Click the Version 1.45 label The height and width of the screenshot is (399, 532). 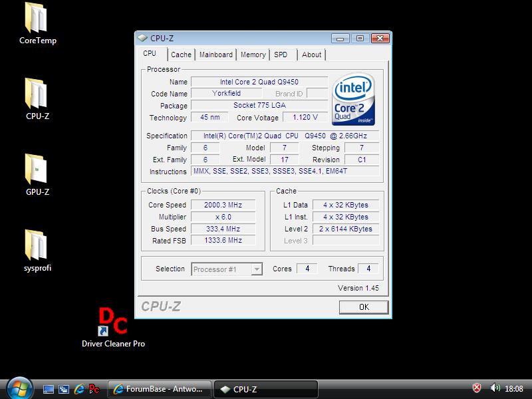pyautogui.click(x=358, y=288)
